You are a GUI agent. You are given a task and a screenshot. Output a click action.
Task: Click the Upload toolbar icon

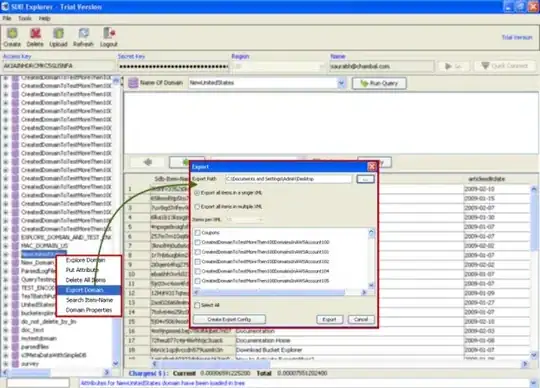(58, 33)
